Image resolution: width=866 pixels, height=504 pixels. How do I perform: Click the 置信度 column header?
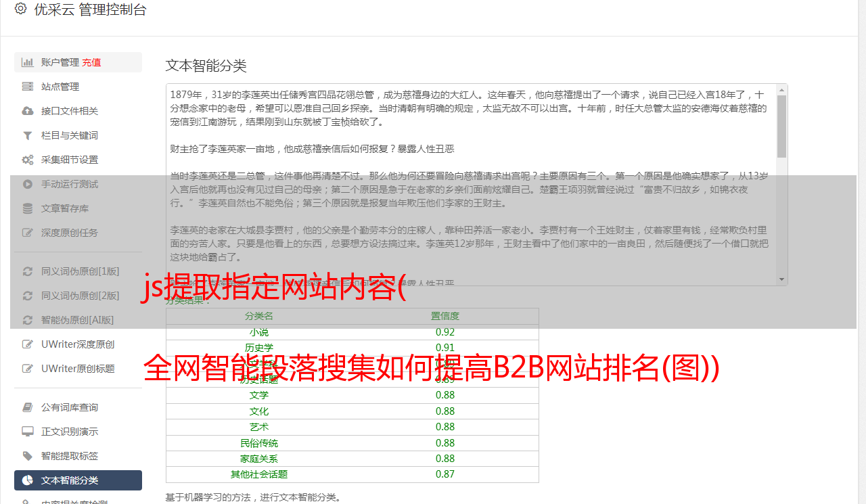coord(445,316)
